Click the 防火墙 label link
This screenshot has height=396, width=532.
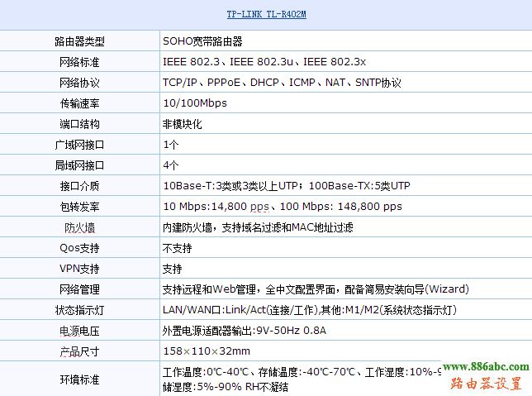[x=80, y=227]
